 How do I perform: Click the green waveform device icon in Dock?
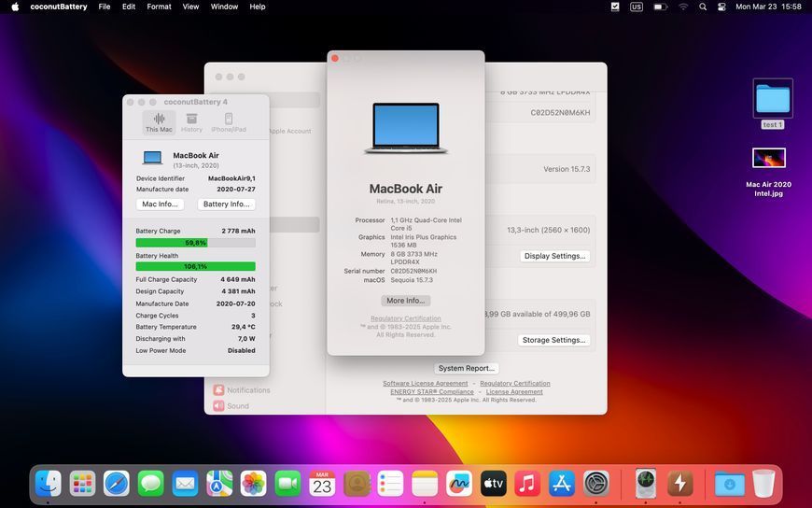645,484
